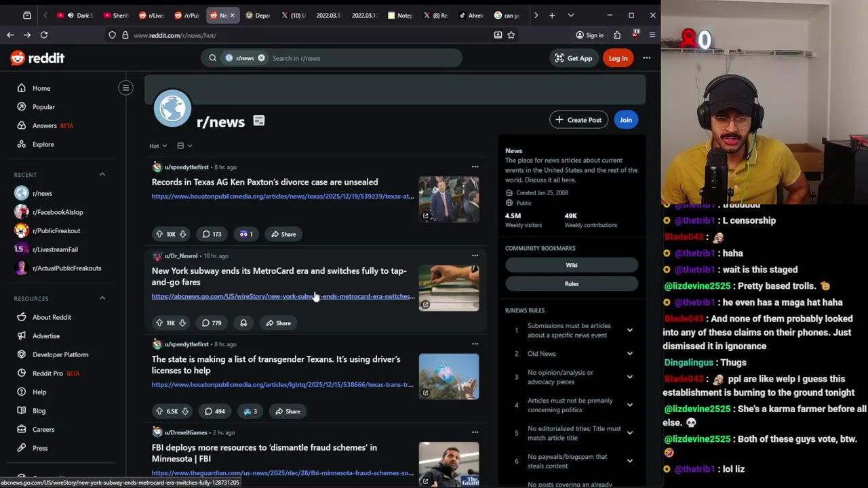This screenshot has width=868, height=488.
Task: Open About Reddit link
Action: pyautogui.click(x=52, y=317)
